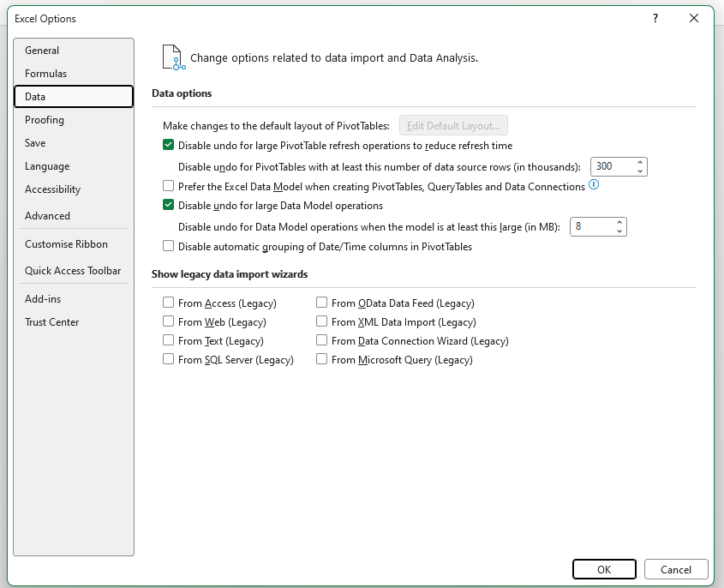This screenshot has width=724, height=588.
Task: Check From Data Connection Wizard (Legacy)
Action: pyautogui.click(x=321, y=340)
